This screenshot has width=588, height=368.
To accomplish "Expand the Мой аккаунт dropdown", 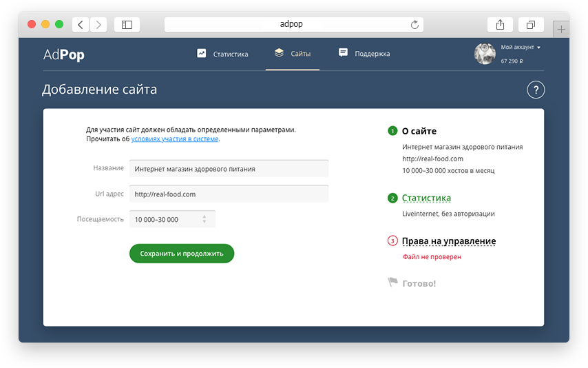I will click(x=521, y=48).
